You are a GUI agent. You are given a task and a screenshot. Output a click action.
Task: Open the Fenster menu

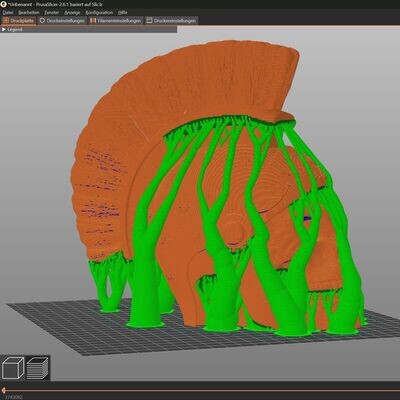pos(52,12)
